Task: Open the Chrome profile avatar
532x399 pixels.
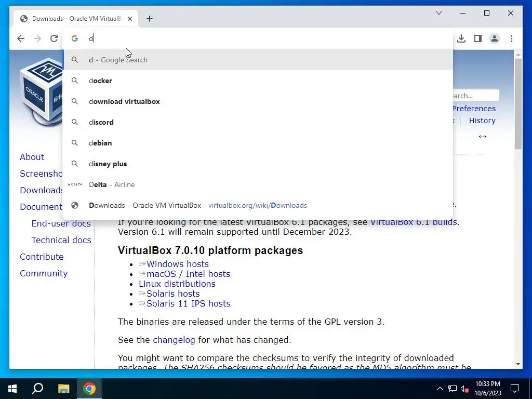Action: [x=495, y=38]
